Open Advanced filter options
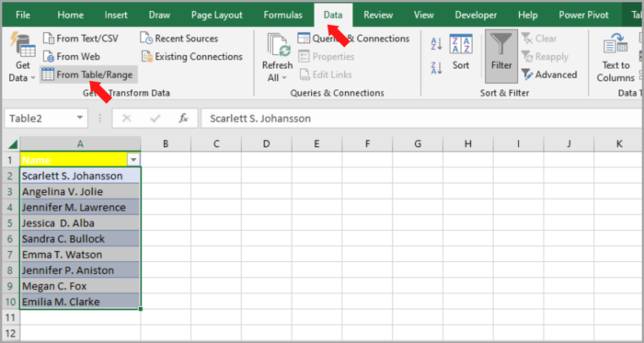This screenshot has width=644, height=343. [549, 74]
